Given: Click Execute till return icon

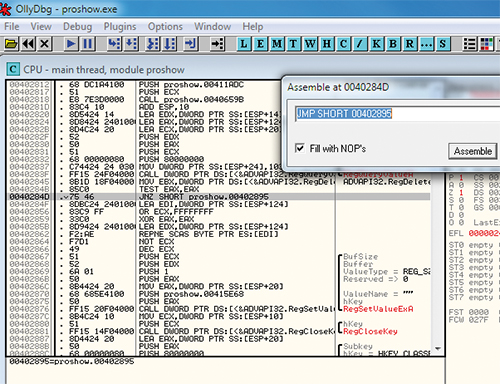Looking at the screenshot, I should pos(191,44).
